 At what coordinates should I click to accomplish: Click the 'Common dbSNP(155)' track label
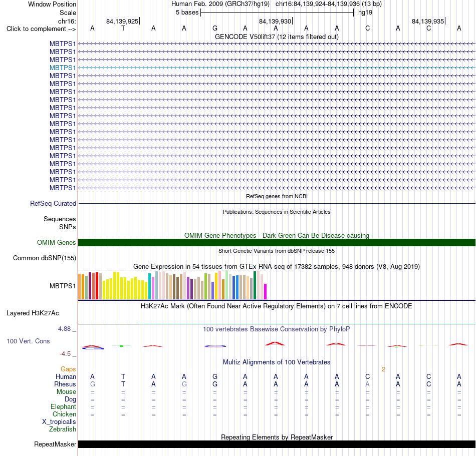pyautogui.click(x=44, y=258)
